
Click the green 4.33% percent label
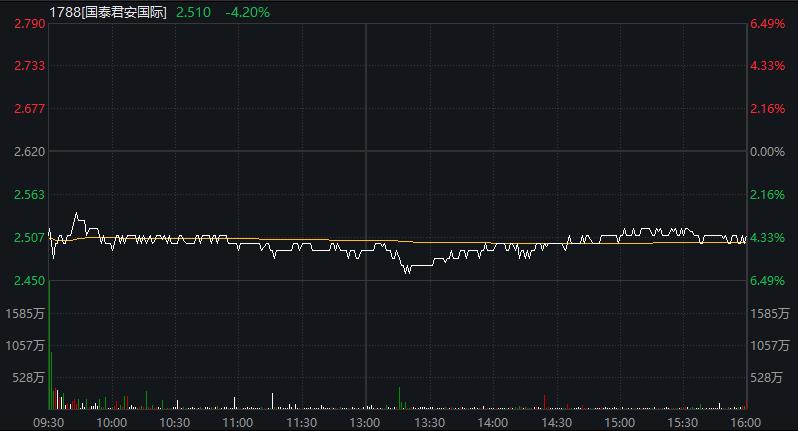(767, 238)
